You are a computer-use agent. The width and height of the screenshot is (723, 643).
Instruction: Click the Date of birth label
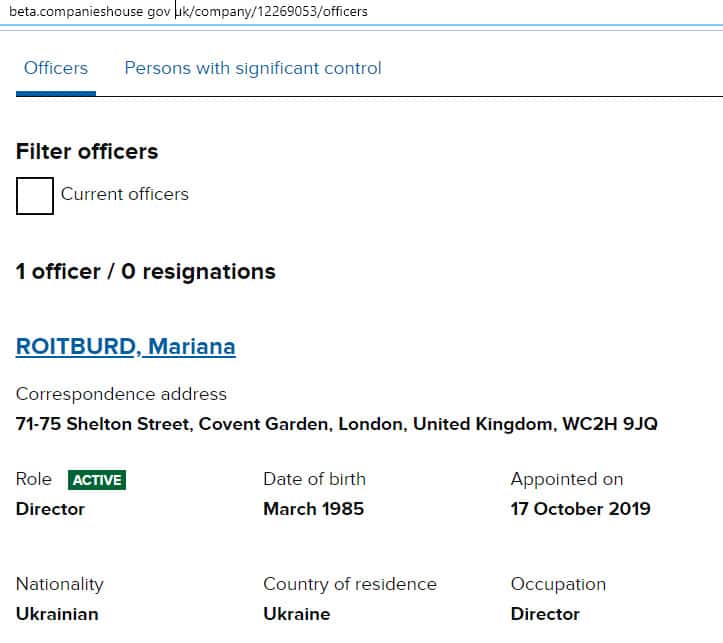314,479
